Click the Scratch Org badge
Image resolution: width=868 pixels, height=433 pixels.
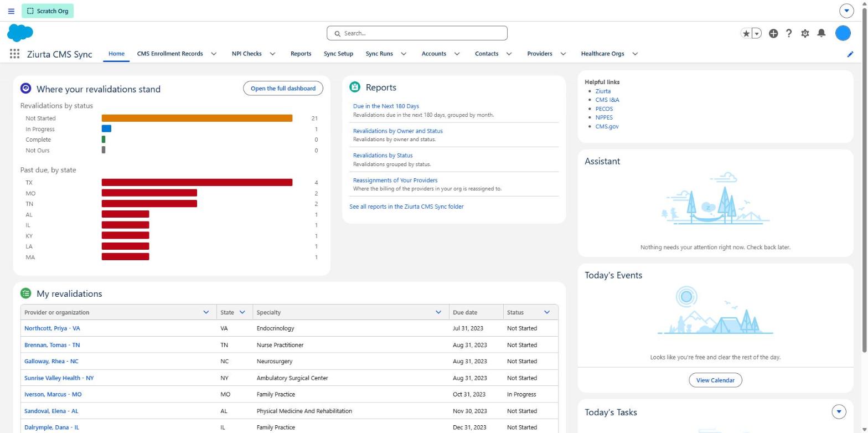(x=48, y=11)
